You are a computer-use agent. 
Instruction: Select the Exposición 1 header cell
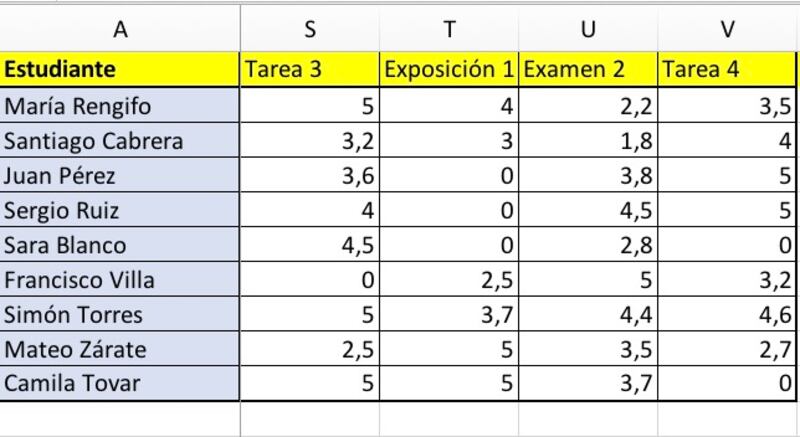tap(449, 69)
